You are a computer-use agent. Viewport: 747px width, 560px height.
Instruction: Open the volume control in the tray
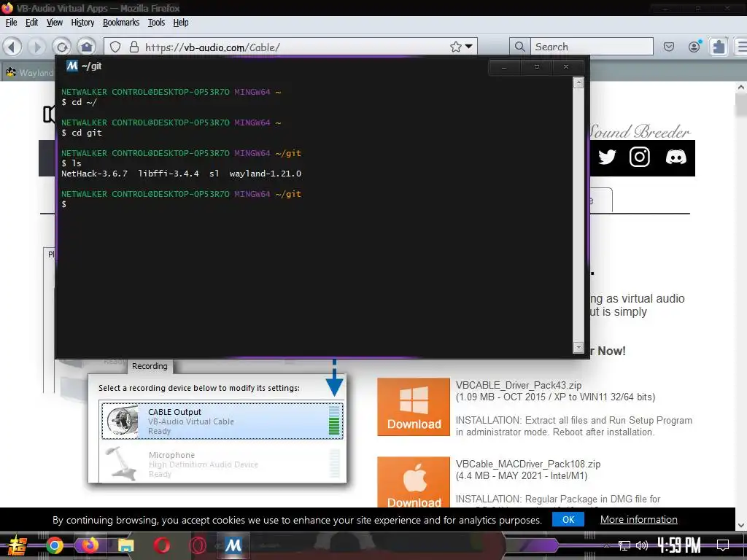tap(642, 545)
